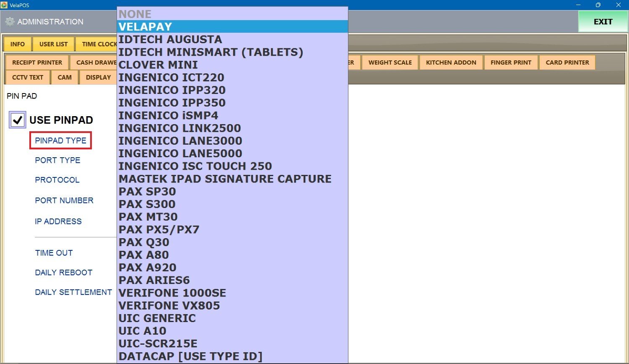Click the VelaPOS app icon in title bar
The height and width of the screenshot is (364, 629).
coord(4,5)
